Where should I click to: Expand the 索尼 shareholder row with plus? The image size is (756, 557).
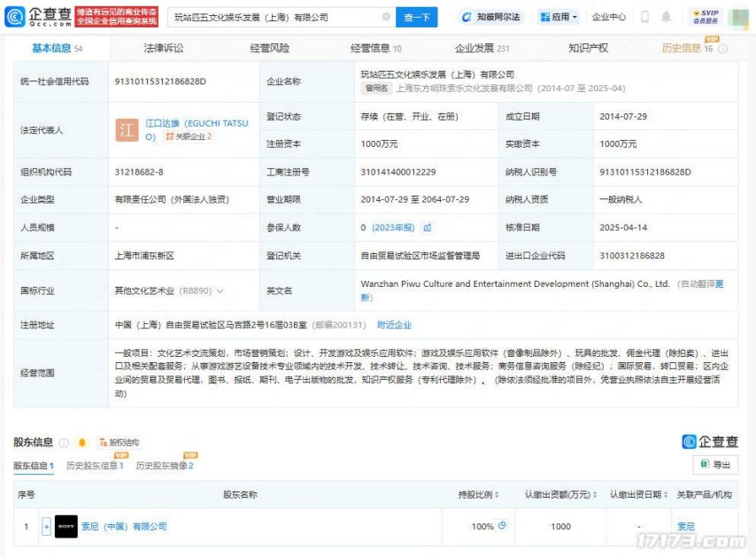coord(46,526)
